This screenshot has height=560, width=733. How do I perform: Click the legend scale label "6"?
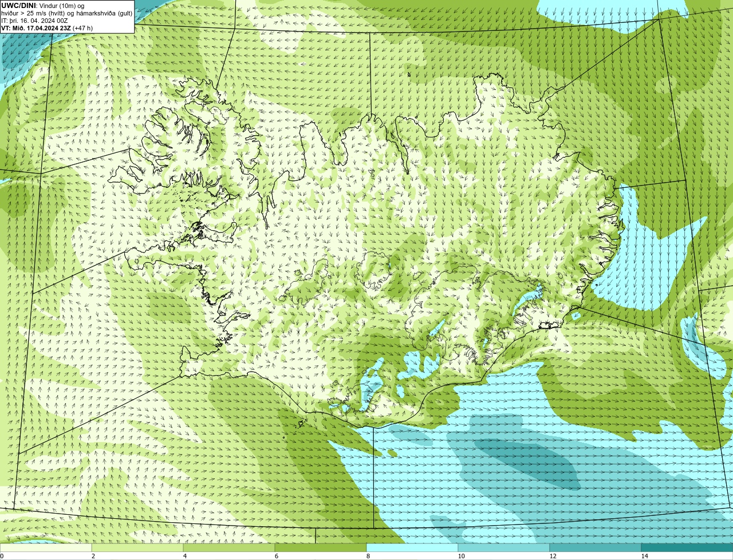point(276,556)
